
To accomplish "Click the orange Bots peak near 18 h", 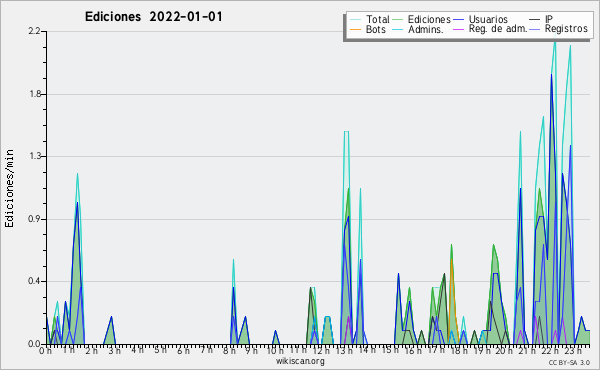I will (x=452, y=260).
